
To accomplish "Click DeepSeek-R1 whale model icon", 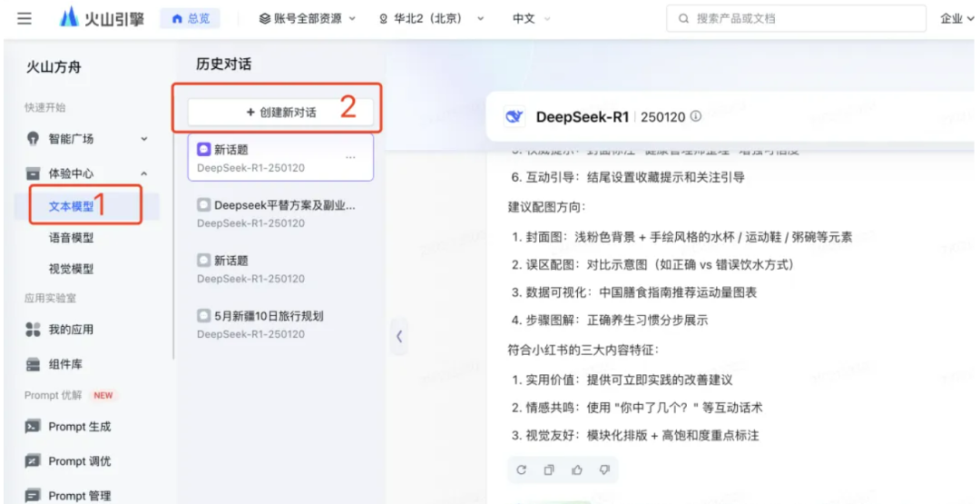I will (515, 117).
